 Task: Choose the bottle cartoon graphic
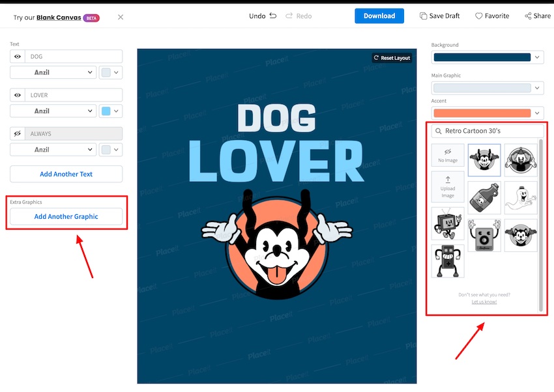(484, 197)
